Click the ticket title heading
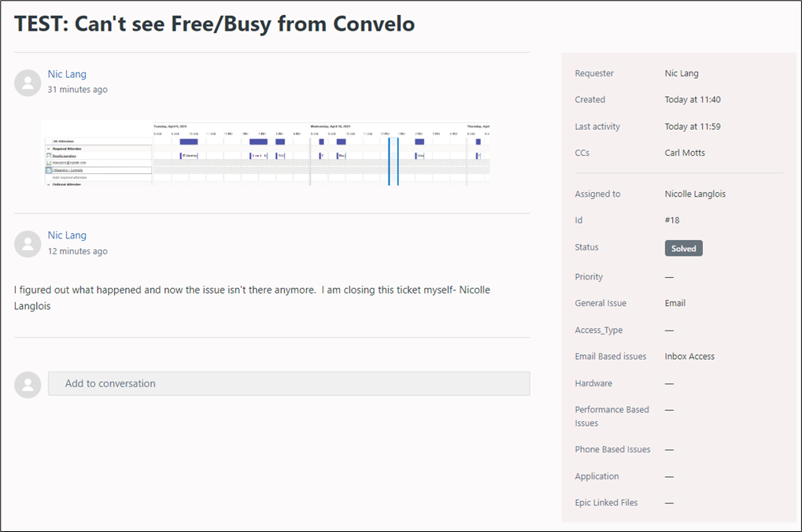 point(214,24)
